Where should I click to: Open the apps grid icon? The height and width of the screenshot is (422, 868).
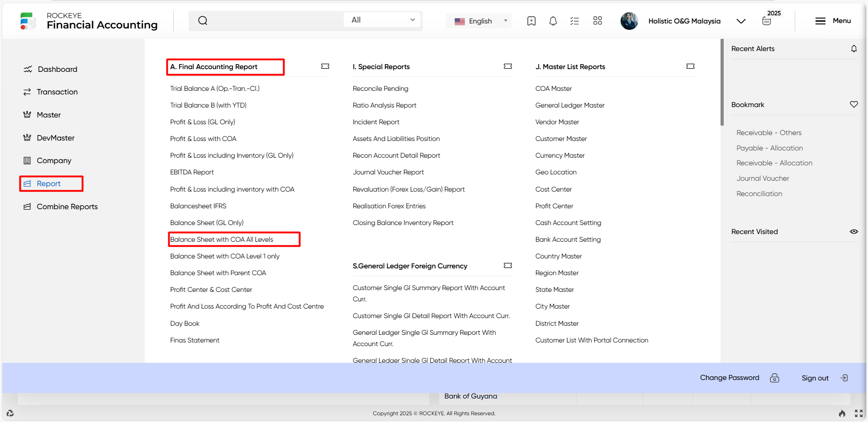point(598,21)
